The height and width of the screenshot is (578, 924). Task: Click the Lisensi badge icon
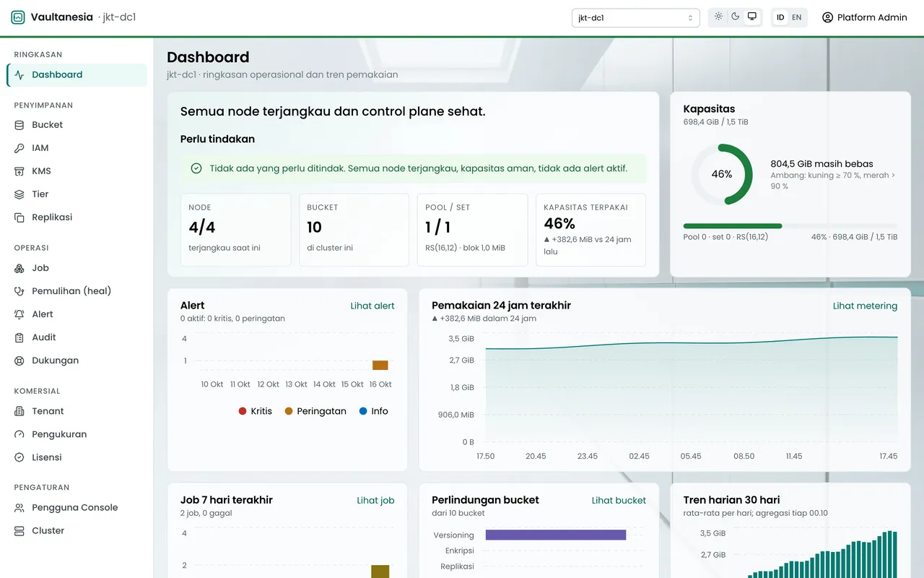coord(19,457)
